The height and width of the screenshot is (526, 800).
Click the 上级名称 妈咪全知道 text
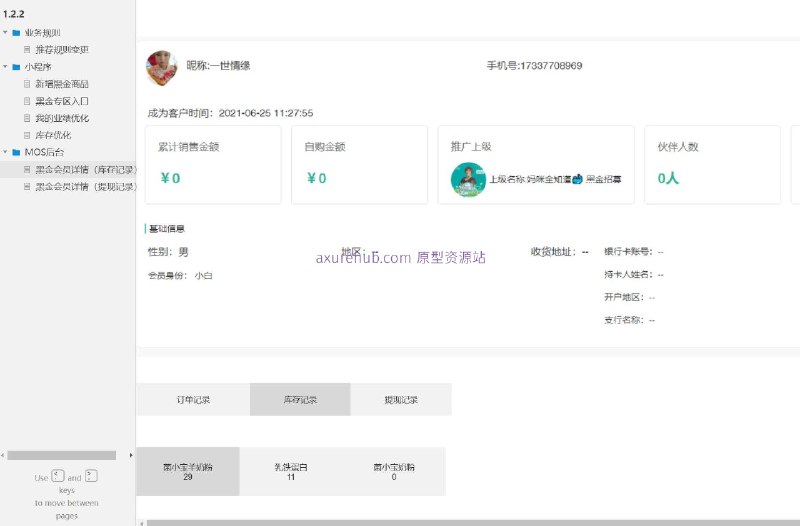pos(556,179)
